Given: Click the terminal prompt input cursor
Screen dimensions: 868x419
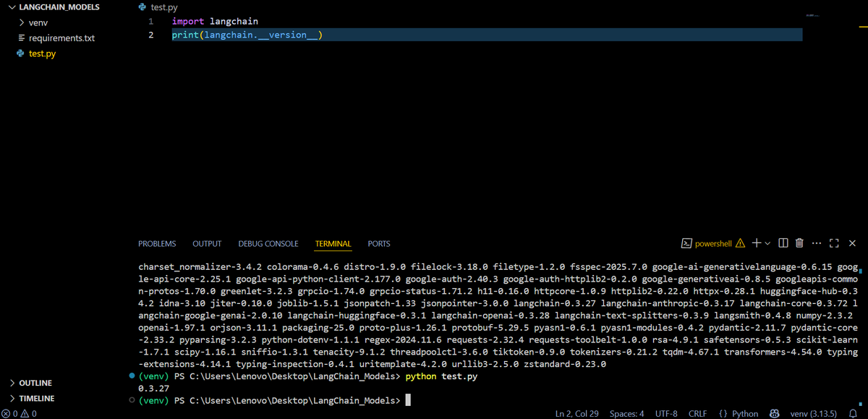Looking at the screenshot, I should [408, 400].
